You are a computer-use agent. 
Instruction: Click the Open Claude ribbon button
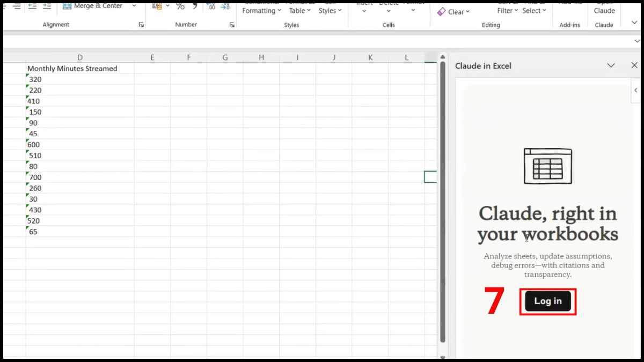point(604,8)
